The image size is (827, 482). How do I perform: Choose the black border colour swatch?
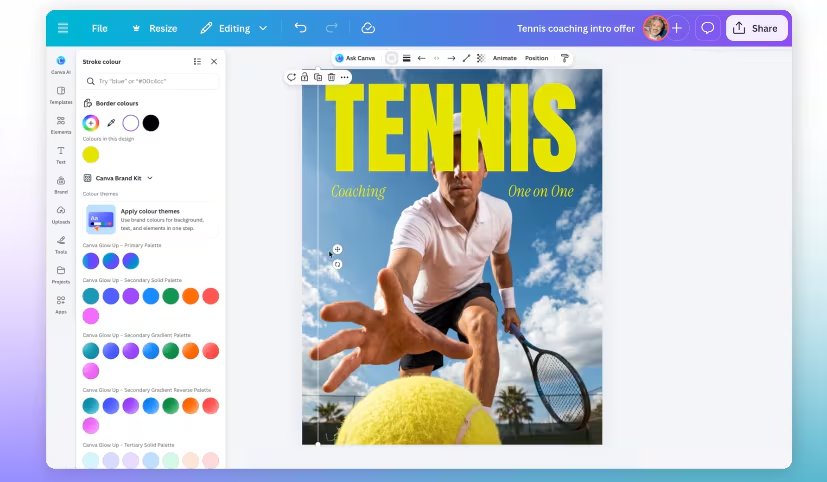[151, 123]
